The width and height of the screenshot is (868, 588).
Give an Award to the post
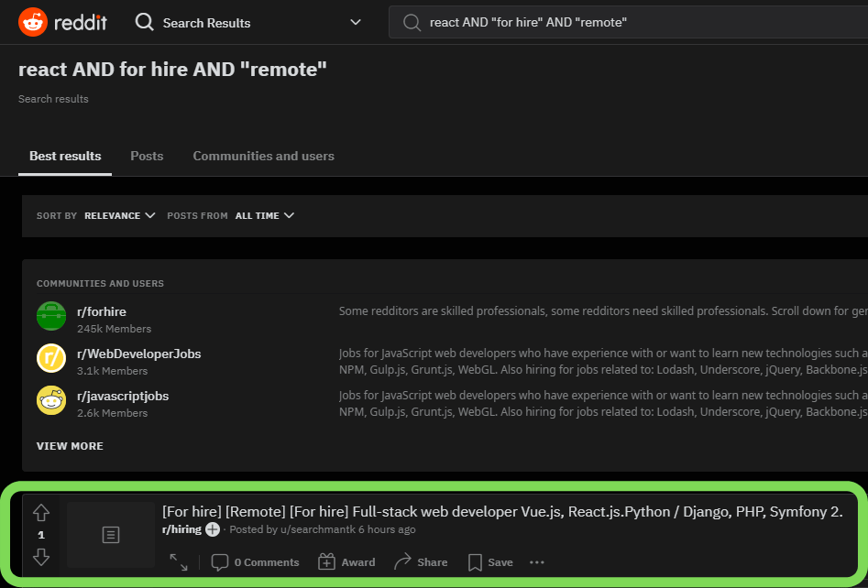tap(346, 562)
